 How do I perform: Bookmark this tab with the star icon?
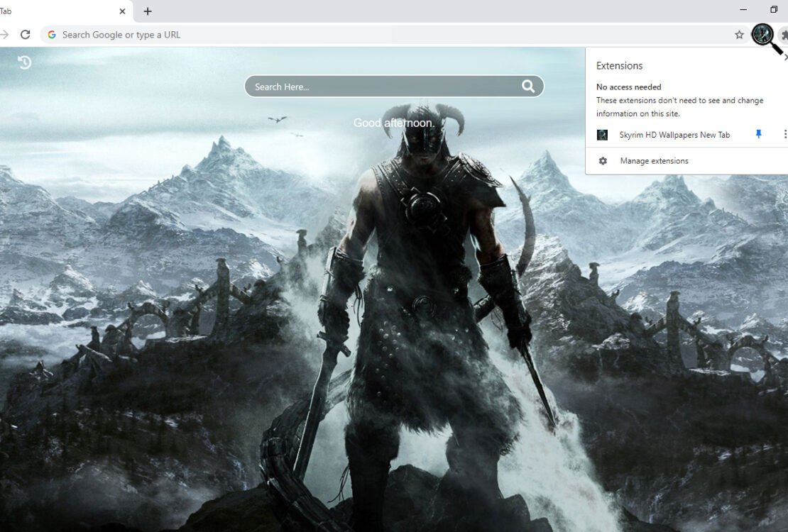[x=739, y=35]
